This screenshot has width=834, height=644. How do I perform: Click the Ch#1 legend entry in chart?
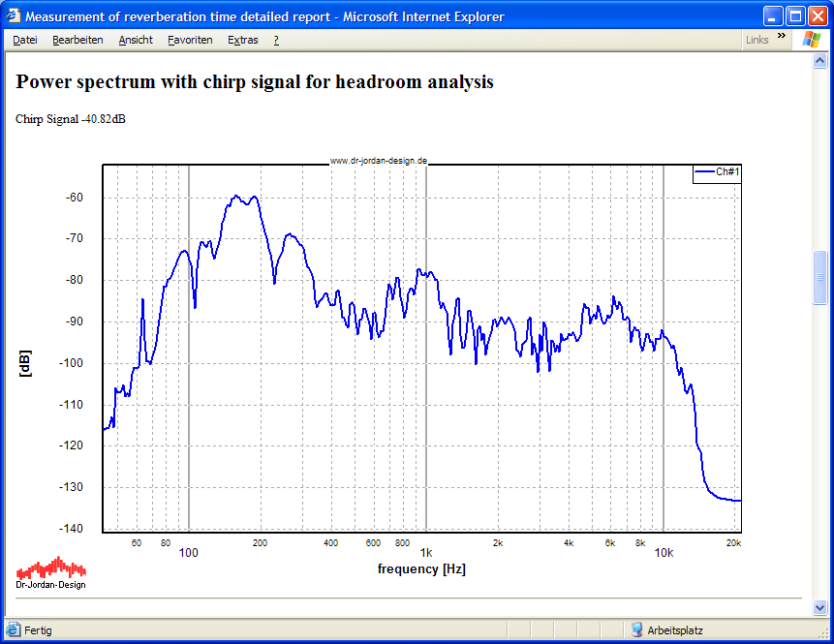[x=717, y=172]
